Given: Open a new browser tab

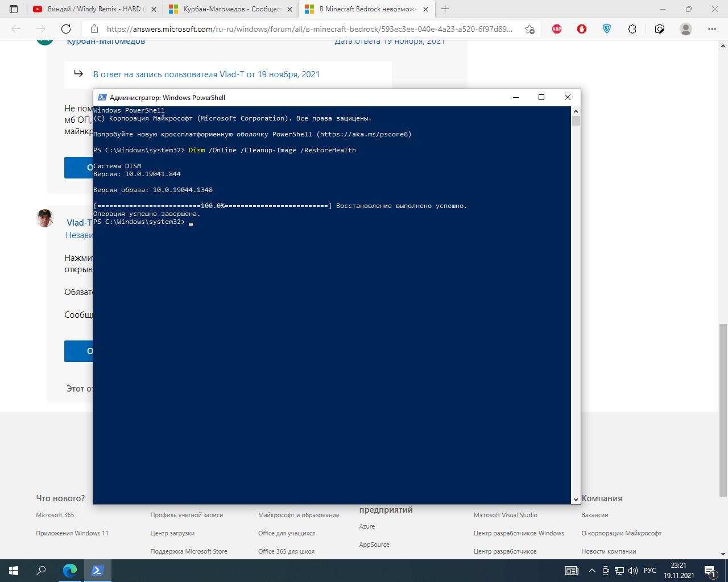Looking at the screenshot, I should 445,9.
